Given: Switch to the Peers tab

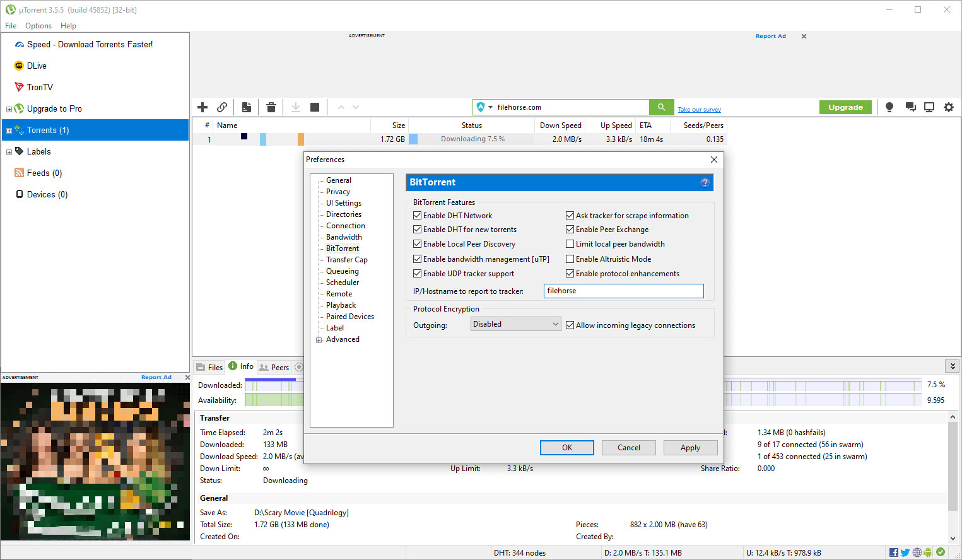Looking at the screenshot, I should pos(274,367).
